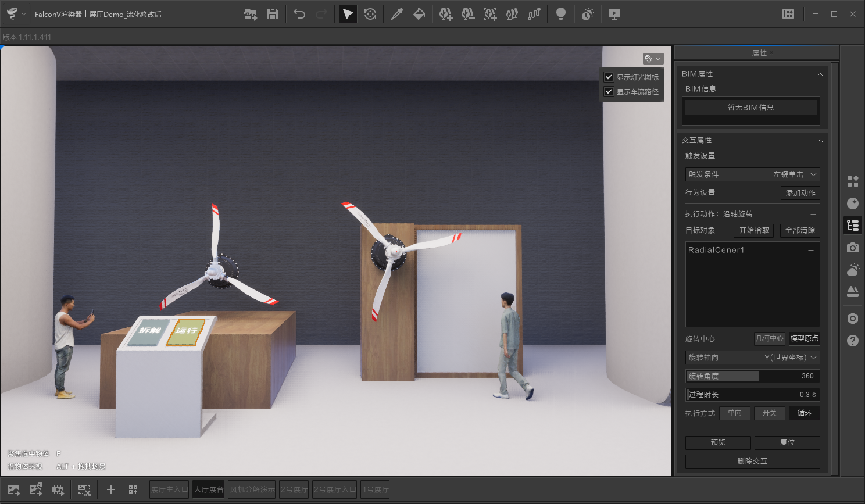Switch to the 1号展厅 scene tab

click(x=375, y=489)
